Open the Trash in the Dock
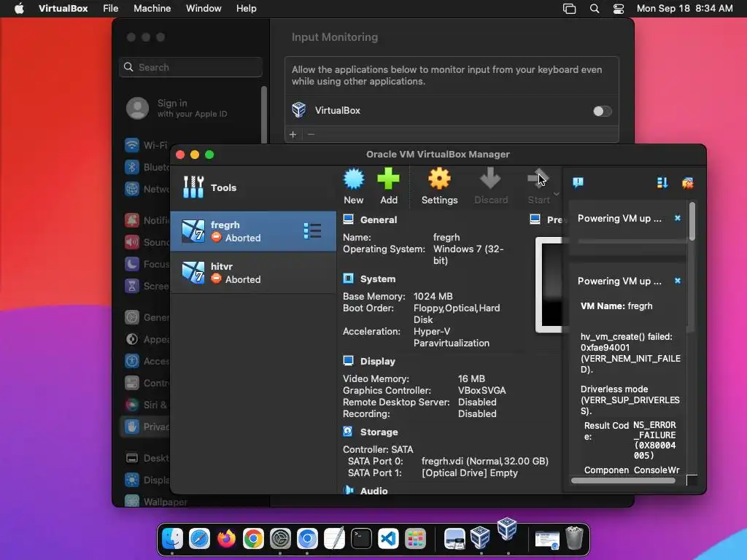The height and width of the screenshot is (560, 747). point(574,539)
